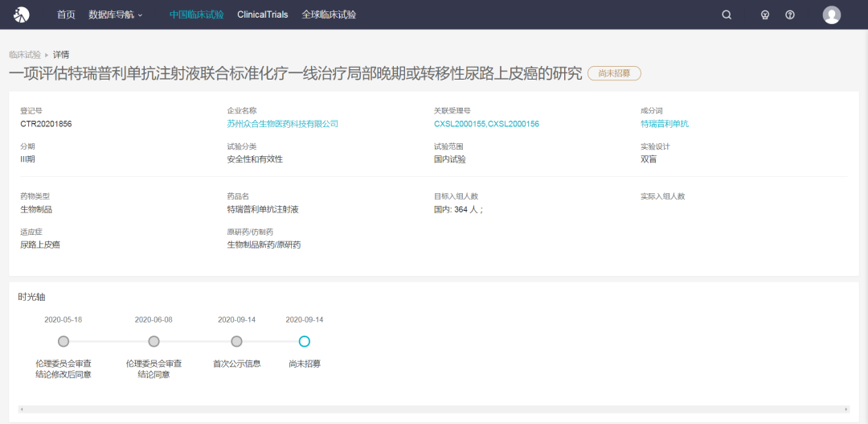
Task: Click the 2020-06-08 timeline node
Action: click(154, 341)
